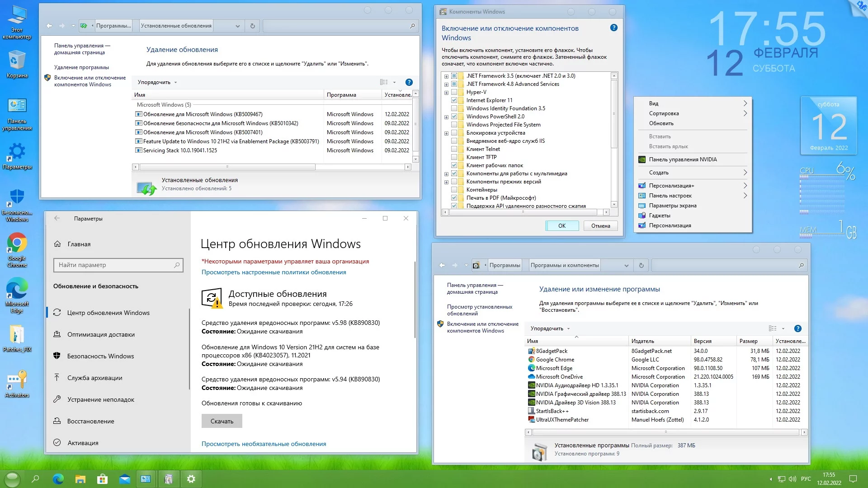Click refresh icon in Installed Updates window
This screenshot has width=868, height=488.
click(x=253, y=26)
